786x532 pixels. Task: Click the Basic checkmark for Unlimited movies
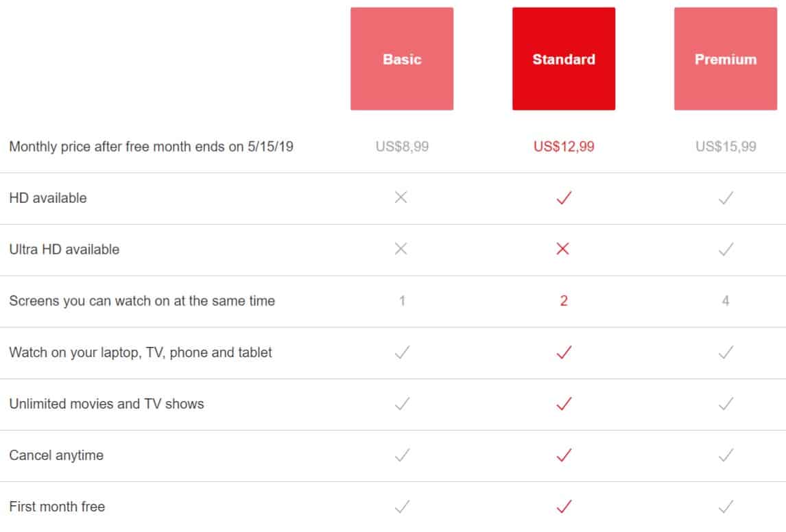401,403
